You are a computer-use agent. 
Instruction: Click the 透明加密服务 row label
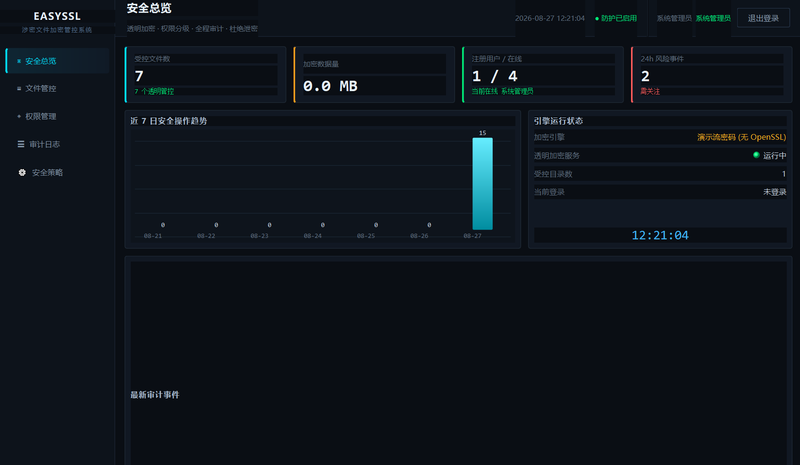point(557,156)
